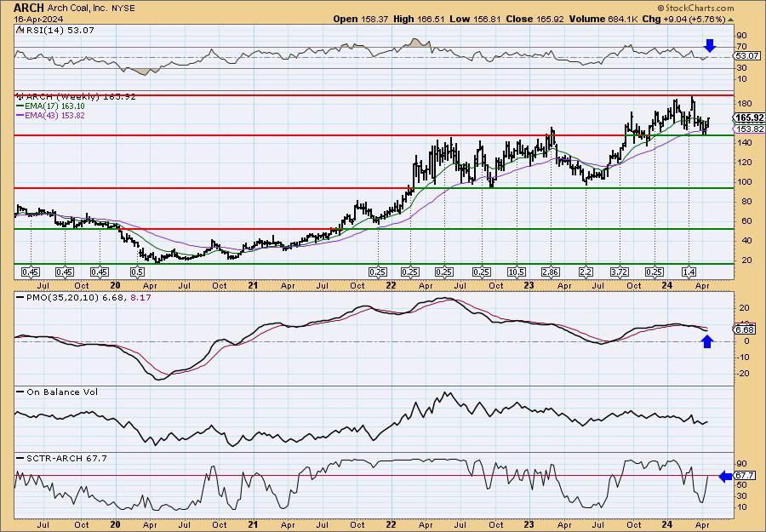
Task: Click the company name Arch Coal, Inc.
Action: pos(77,9)
